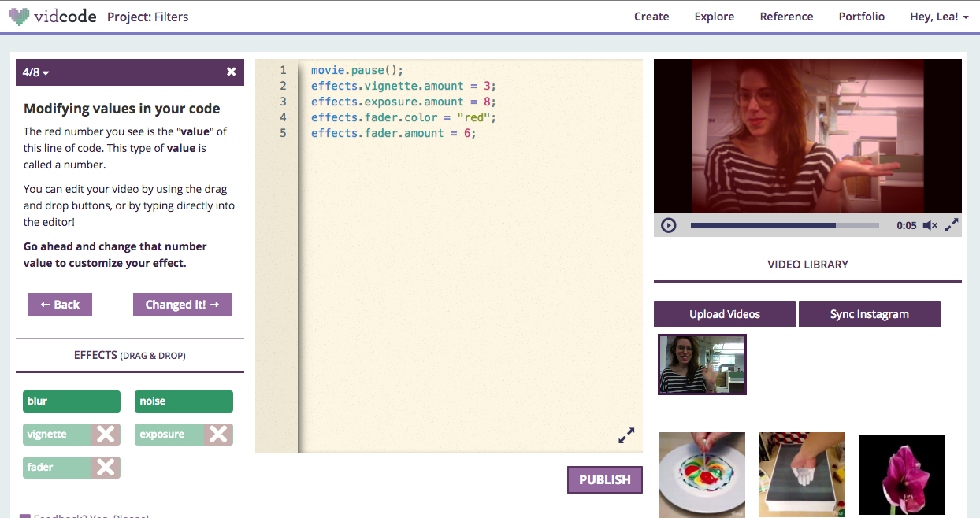Screen dimensions: 980x518
Task: Remove the exposure effect via its X
Action: coord(218,435)
